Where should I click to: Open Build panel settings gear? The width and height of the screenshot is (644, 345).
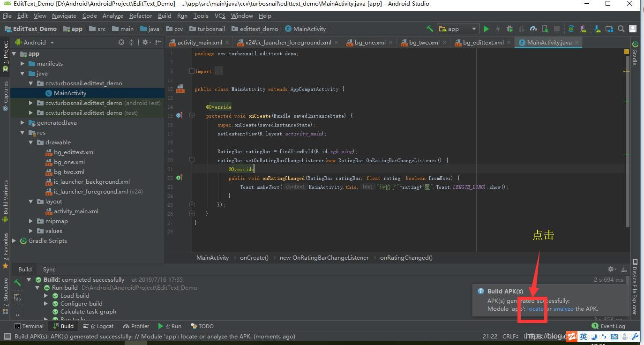[612, 269]
